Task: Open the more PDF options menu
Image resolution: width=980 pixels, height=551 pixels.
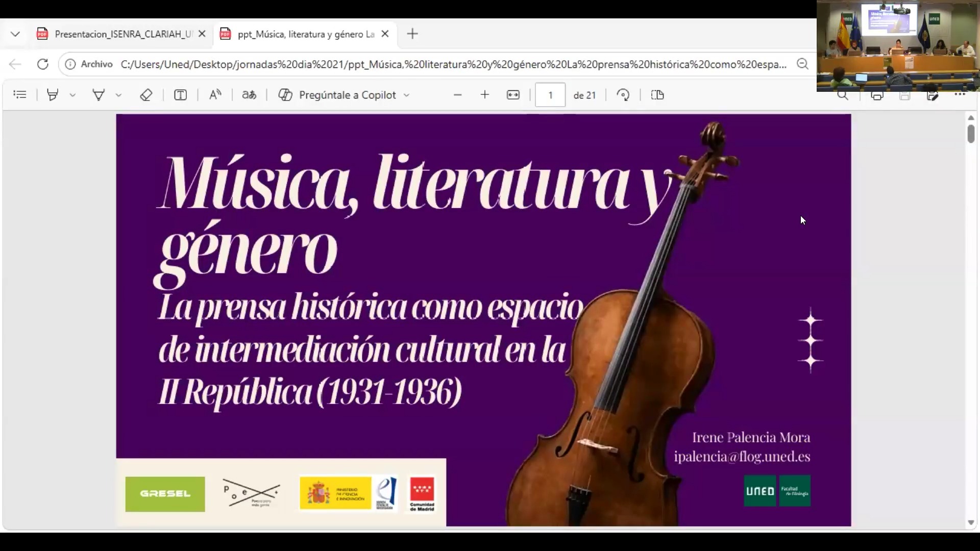Action: click(x=960, y=95)
